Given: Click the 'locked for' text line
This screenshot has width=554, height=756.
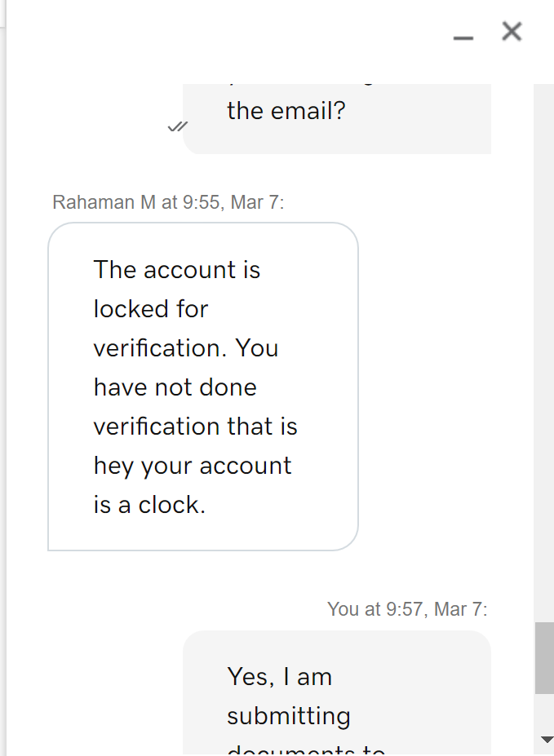Looking at the screenshot, I should click(150, 308).
